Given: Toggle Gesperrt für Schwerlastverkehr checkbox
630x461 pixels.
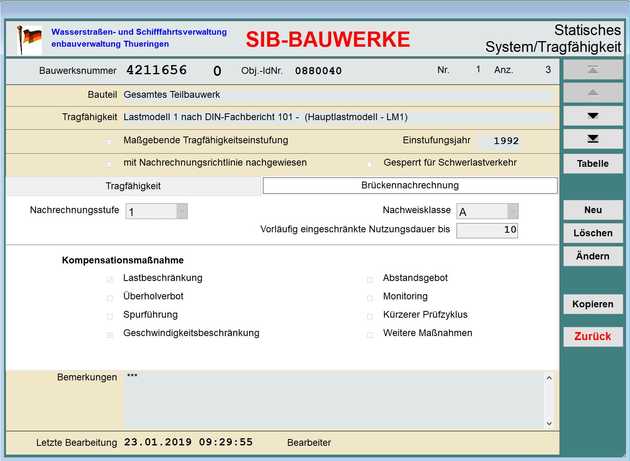Looking at the screenshot, I should click(x=370, y=164).
